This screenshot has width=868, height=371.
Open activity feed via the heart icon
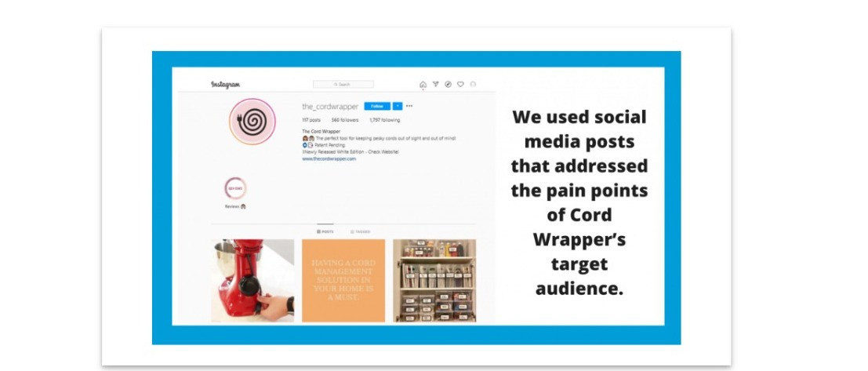[460, 85]
